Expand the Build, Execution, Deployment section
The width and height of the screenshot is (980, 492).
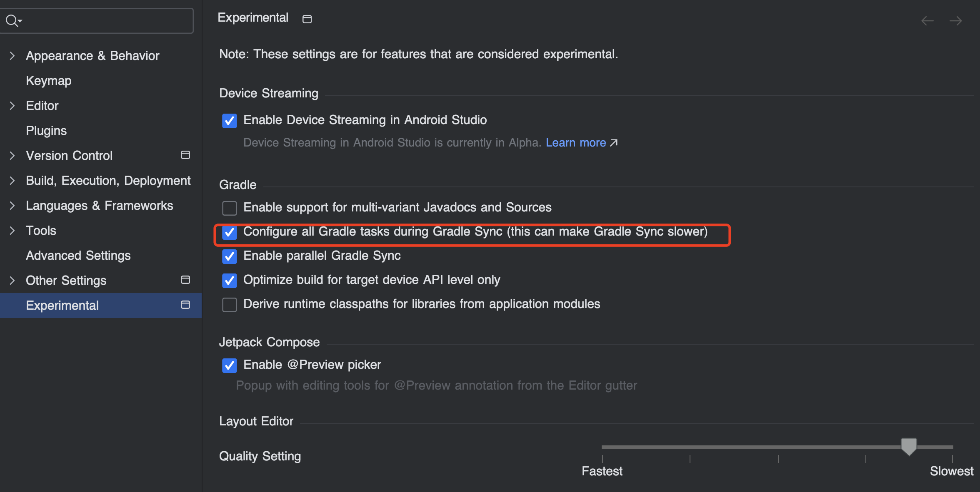[11, 180]
